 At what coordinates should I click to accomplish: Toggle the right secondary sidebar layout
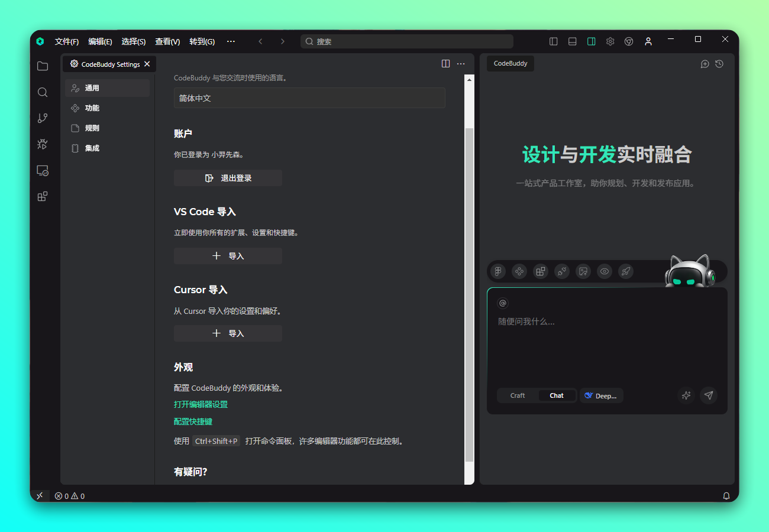click(x=591, y=41)
